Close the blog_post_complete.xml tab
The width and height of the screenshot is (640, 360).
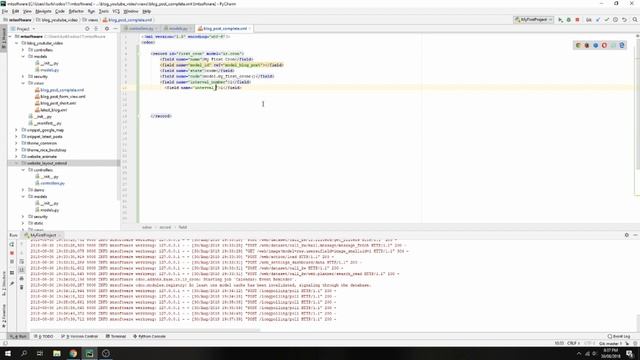[250, 29]
